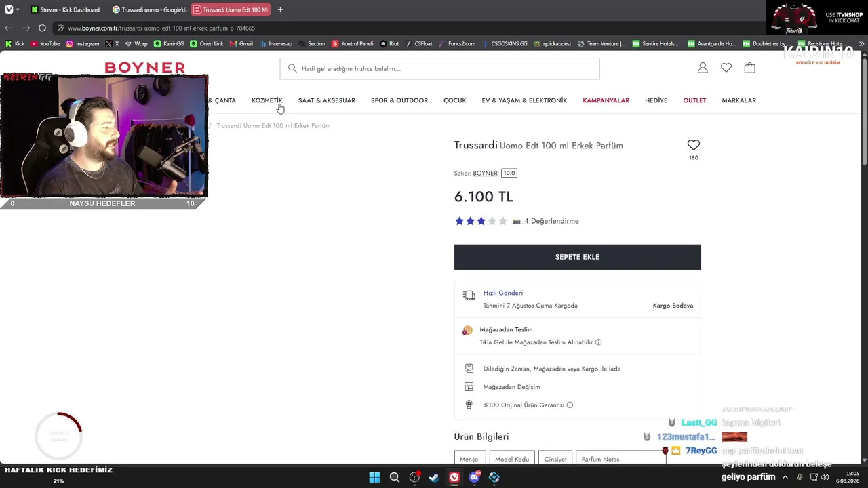The image size is (868, 488).
Task: Show info for %100 Orijinal Ürün Garantisi
Action: (570, 405)
